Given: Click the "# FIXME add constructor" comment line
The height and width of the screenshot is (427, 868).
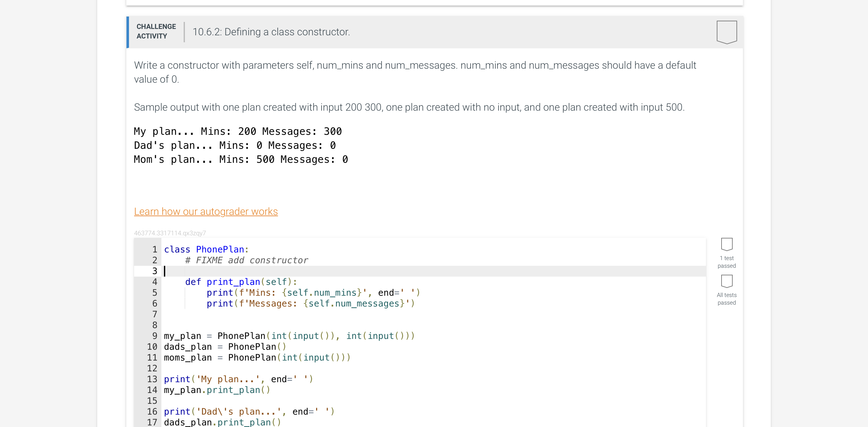Looking at the screenshot, I should [246, 260].
